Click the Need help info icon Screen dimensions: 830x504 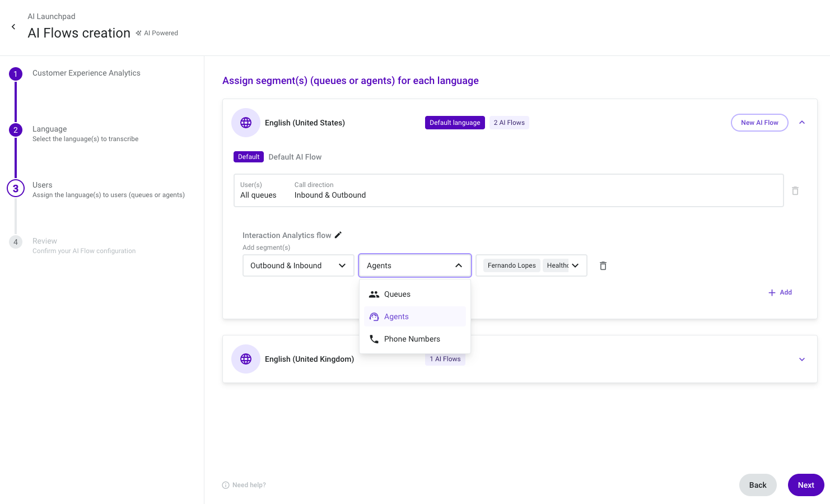pos(226,485)
